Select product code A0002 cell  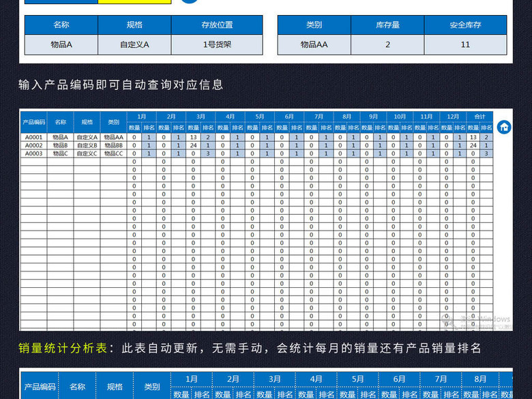[33, 145]
